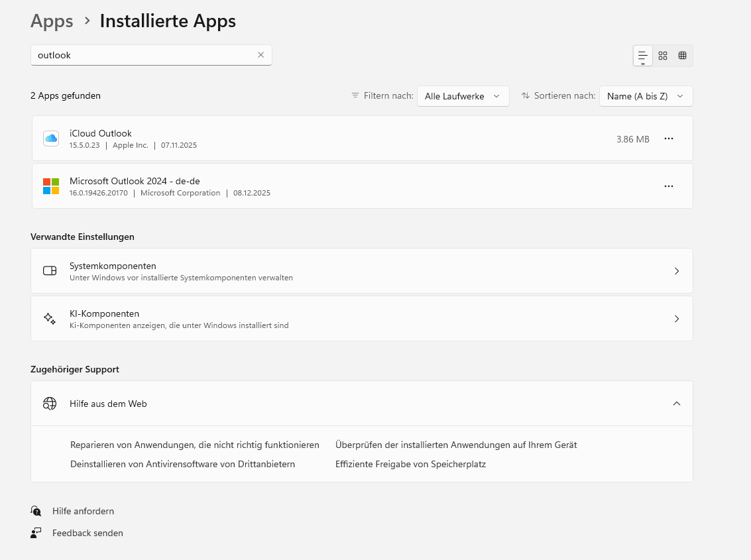Expand the Systemkomponenten settings row

click(677, 270)
